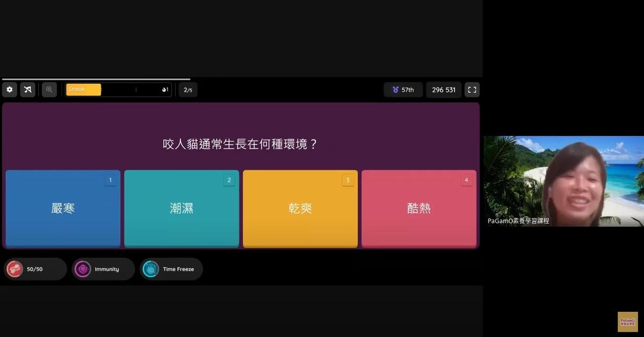The image size is (644, 337).
Task: Enter fullscreen mode with the corner-brackets icon
Action: tap(472, 90)
